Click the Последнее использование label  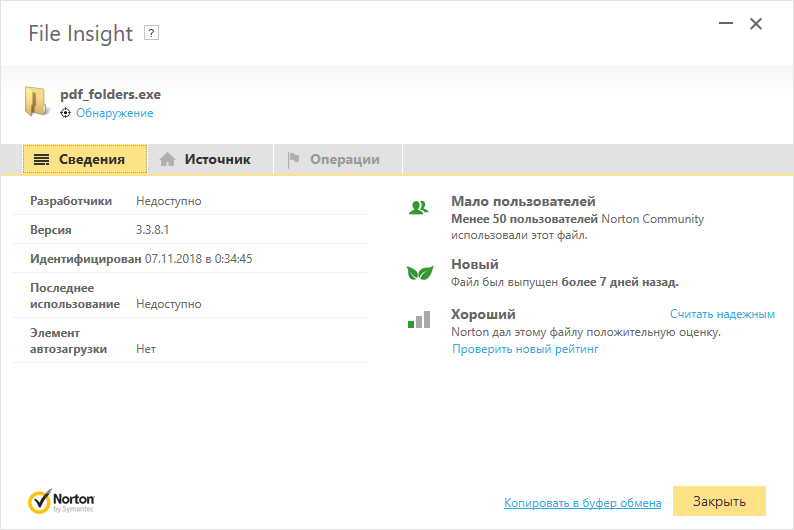pyautogui.click(x=75, y=296)
